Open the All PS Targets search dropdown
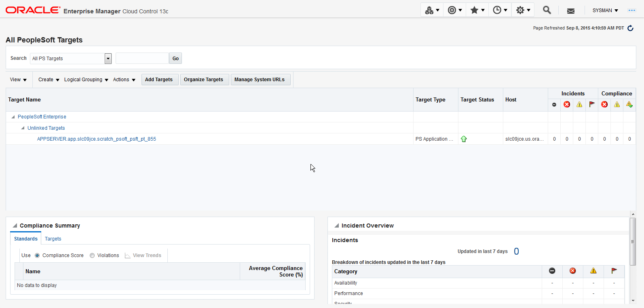Screen dimensions: 644x308 [x=108, y=59]
